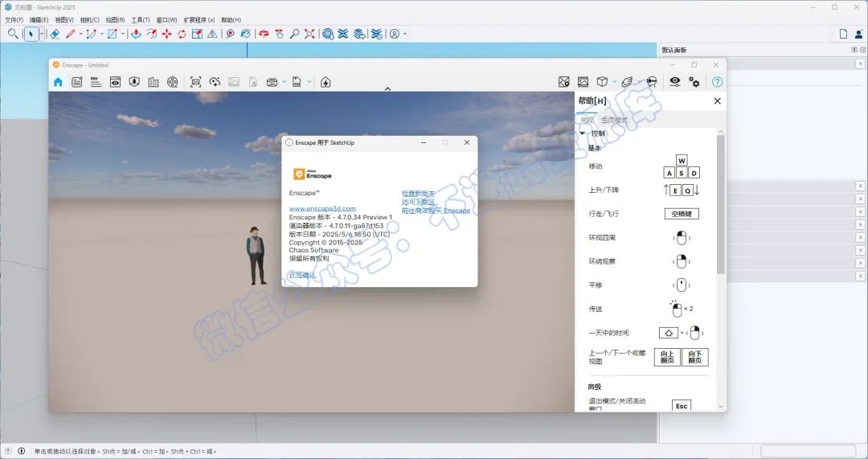
Task: Open Enscape site context map icon
Action: (x=564, y=82)
